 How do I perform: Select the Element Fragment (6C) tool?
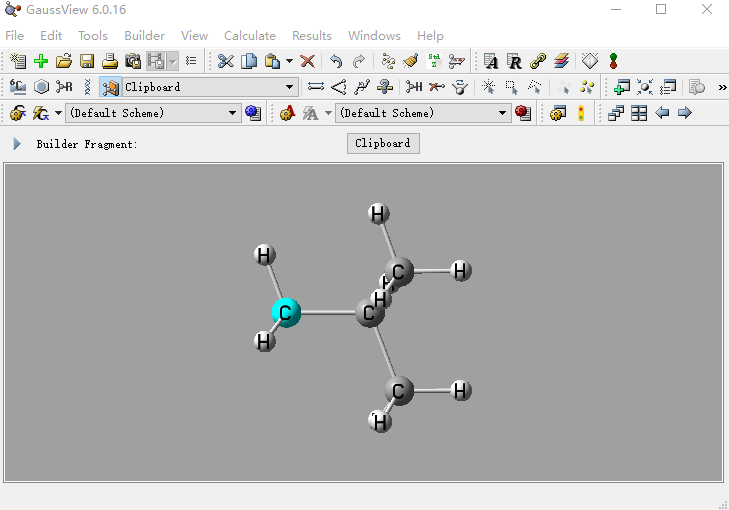(x=18, y=87)
